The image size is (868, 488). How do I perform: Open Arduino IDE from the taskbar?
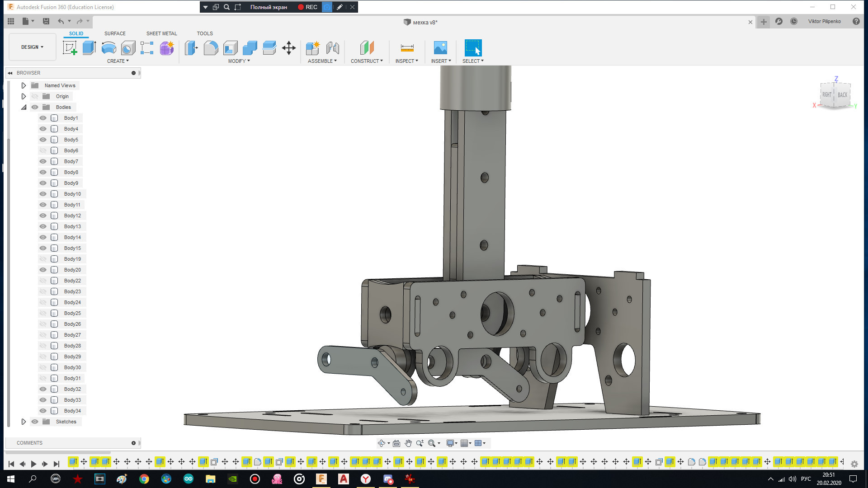[188, 479]
